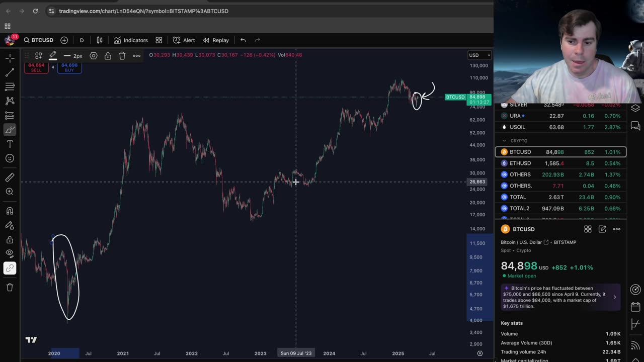Select the zoom in tool
The width and height of the screenshot is (644, 362).
10,192
